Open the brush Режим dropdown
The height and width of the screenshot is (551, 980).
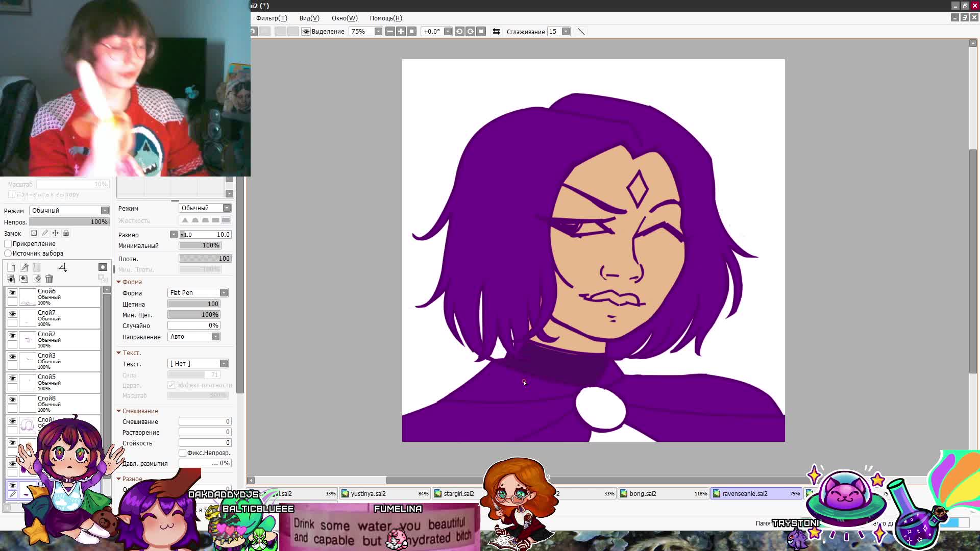point(205,208)
